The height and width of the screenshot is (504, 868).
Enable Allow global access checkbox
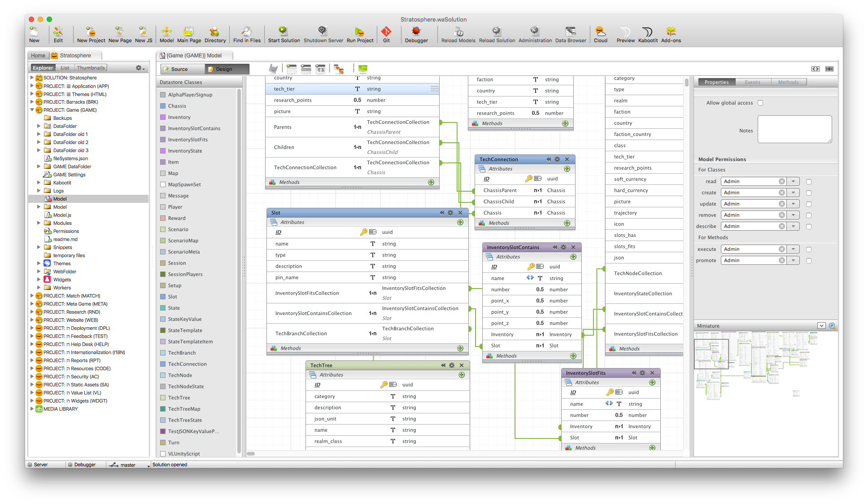click(x=760, y=103)
